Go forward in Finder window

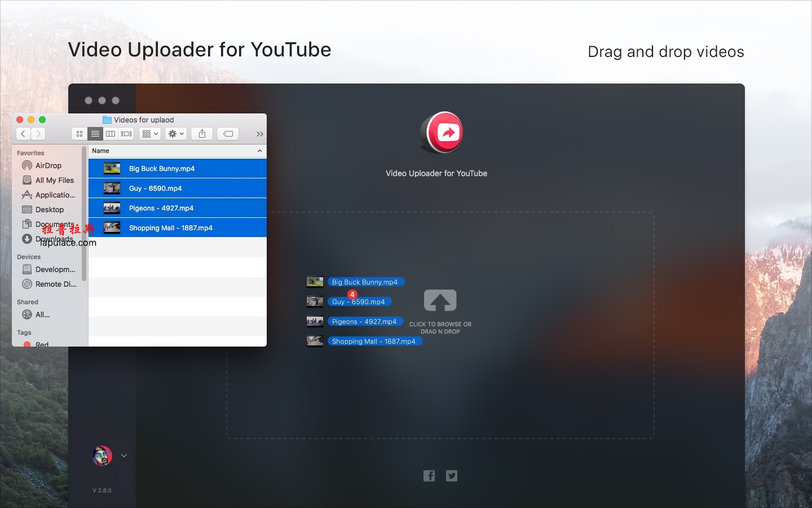38,134
